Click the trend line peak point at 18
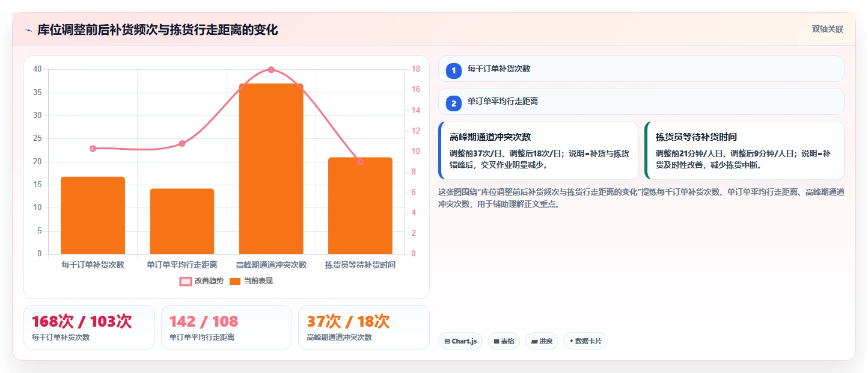 (271, 70)
